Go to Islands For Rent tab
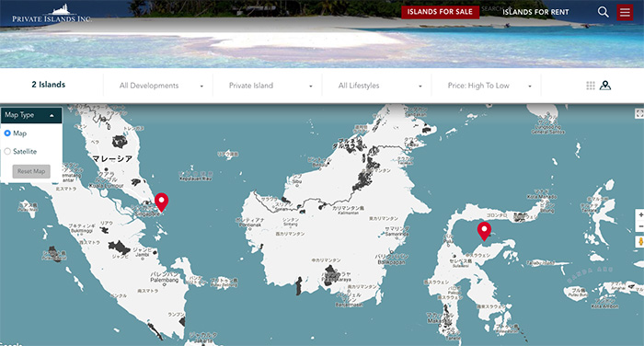Screen dimensions: 644x346 click(535, 12)
